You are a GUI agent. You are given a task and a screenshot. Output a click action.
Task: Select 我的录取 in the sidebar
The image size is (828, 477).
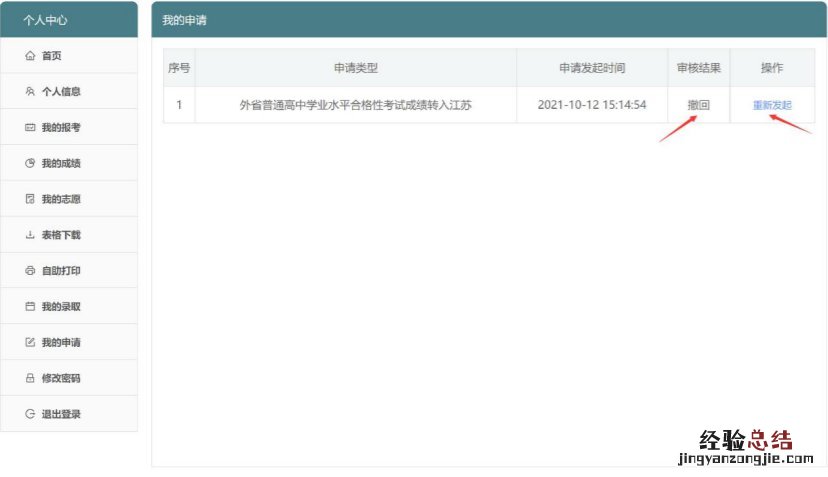(x=69, y=306)
